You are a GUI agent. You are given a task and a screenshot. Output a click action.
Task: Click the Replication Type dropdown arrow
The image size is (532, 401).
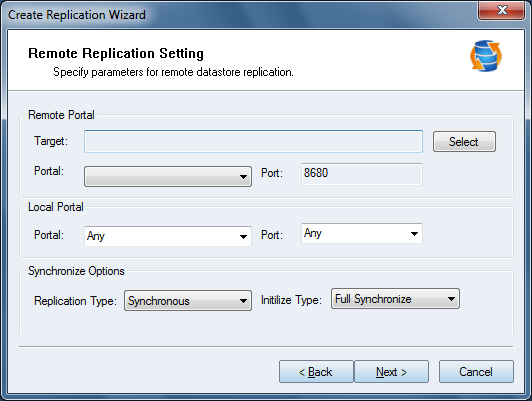coord(243,301)
